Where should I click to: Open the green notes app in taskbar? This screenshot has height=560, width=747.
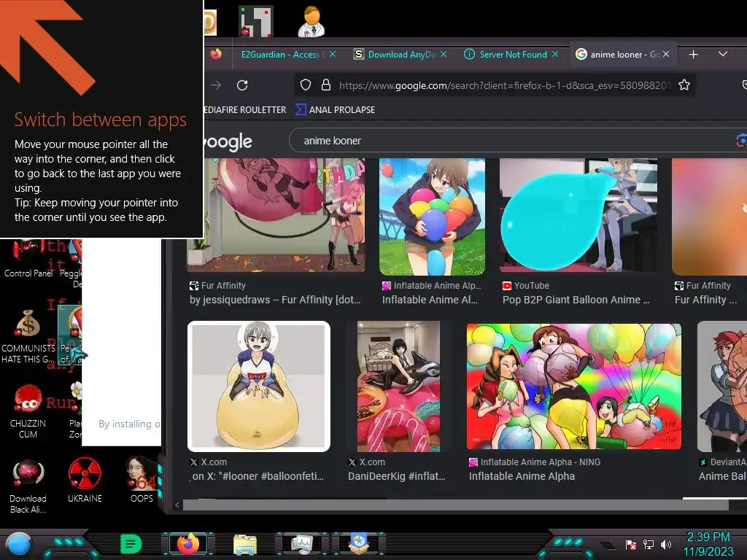[131, 544]
